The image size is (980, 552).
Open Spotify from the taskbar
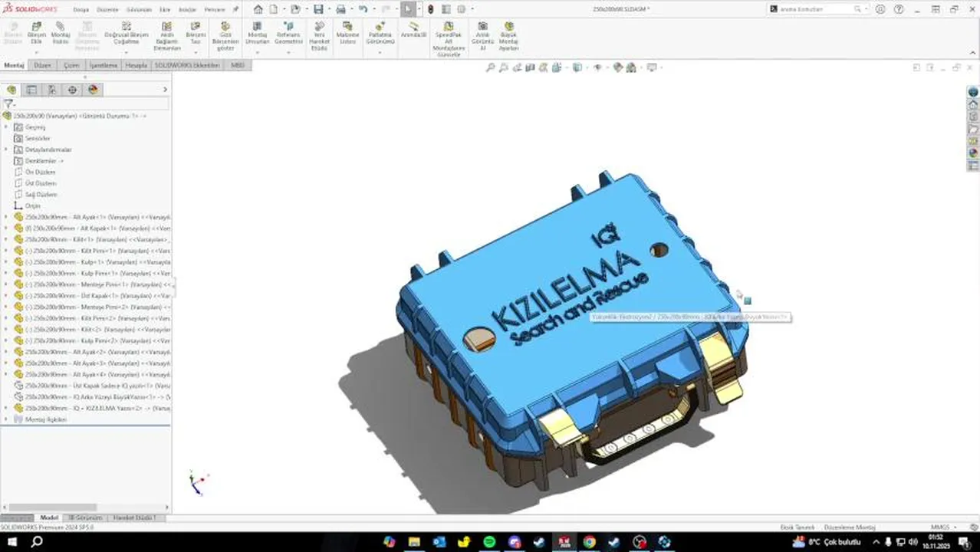(489, 542)
